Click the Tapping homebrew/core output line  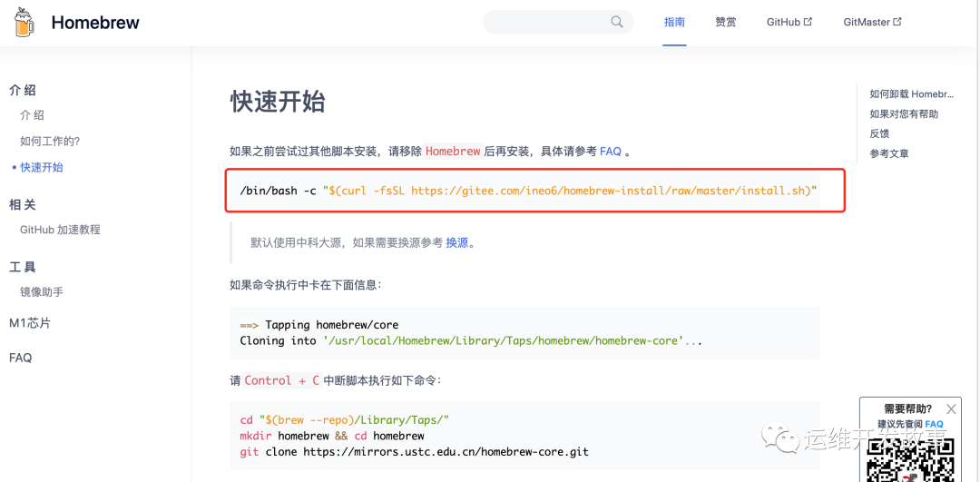click(319, 325)
